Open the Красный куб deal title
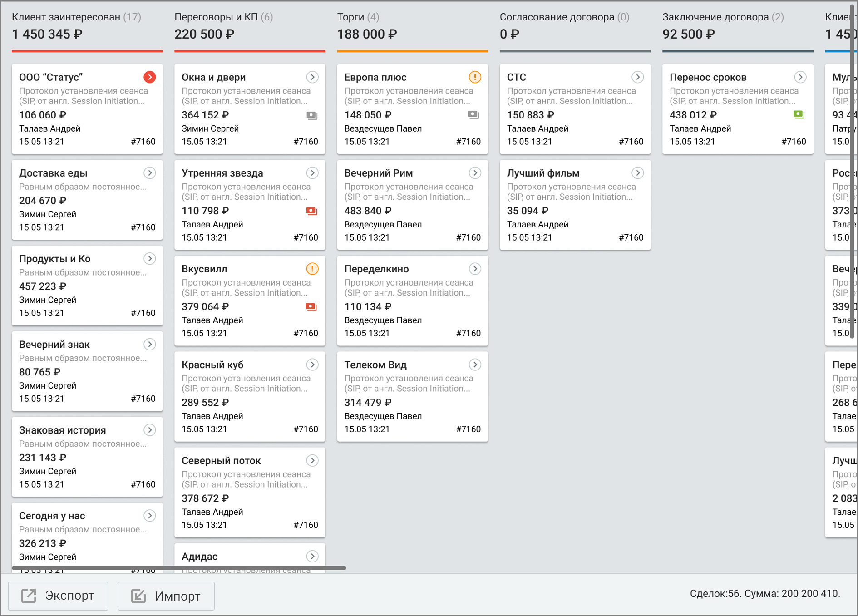Viewport: 858px width, 616px height. tap(212, 365)
